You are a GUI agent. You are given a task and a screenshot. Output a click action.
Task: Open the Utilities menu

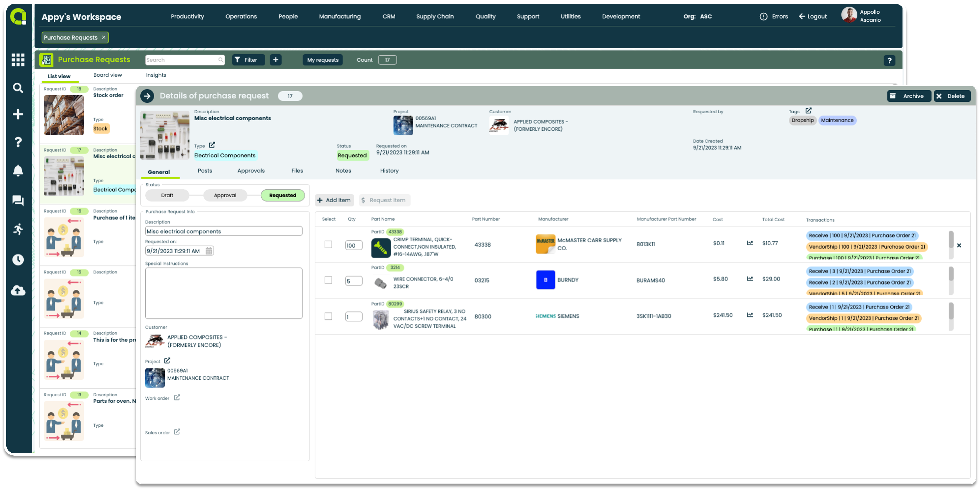coord(570,16)
